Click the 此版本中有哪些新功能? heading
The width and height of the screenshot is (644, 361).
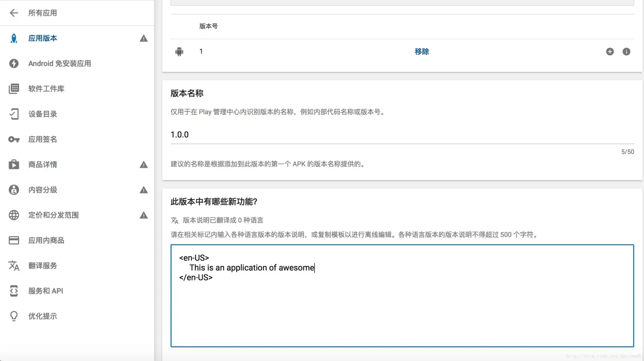click(x=214, y=202)
